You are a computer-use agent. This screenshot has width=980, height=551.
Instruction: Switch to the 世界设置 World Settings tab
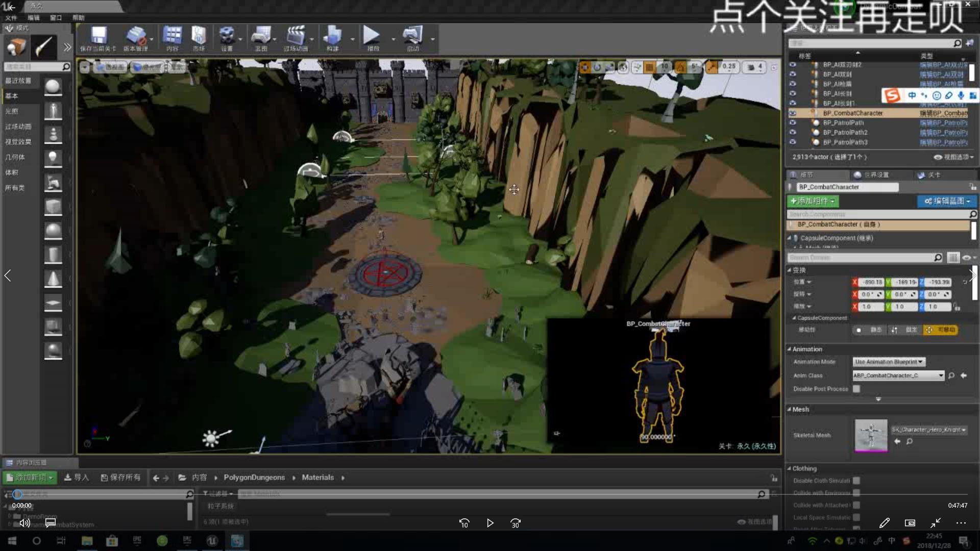(876, 175)
